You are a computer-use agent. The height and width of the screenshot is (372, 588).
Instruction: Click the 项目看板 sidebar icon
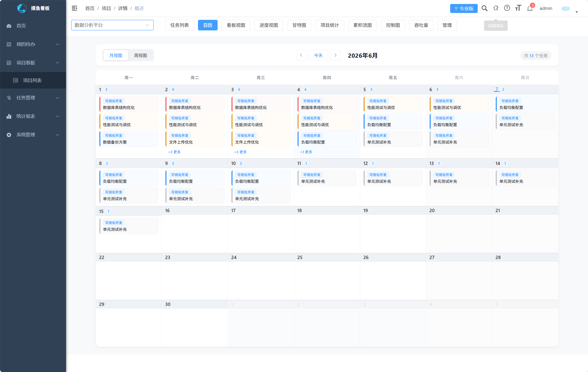tap(9, 63)
